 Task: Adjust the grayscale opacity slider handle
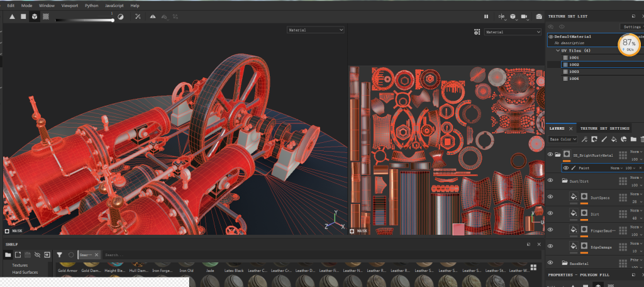(113, 20)
